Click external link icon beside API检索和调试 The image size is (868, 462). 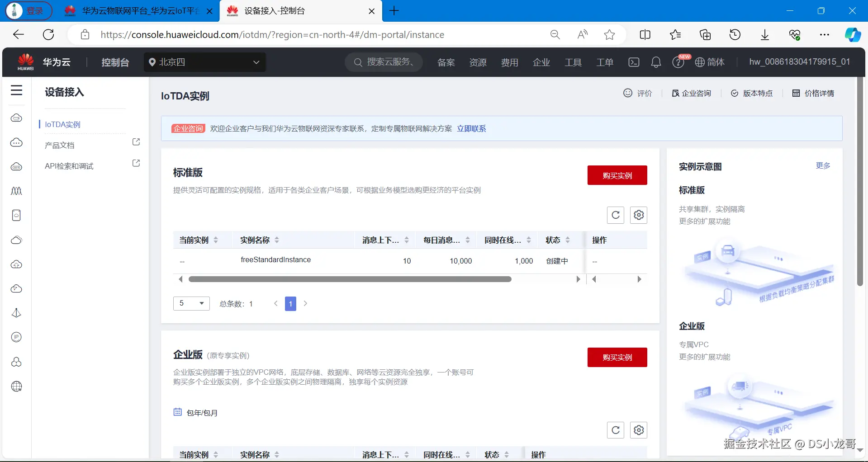136,163
